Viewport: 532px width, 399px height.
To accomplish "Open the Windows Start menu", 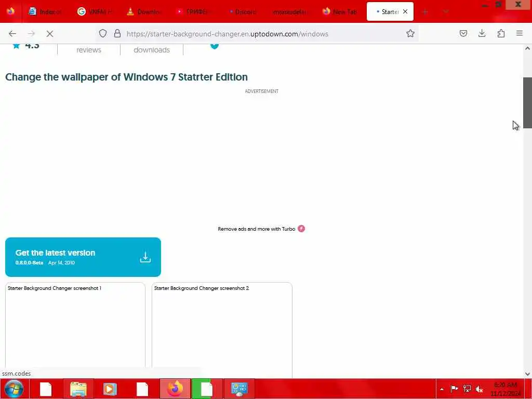I will pos(14,389).
